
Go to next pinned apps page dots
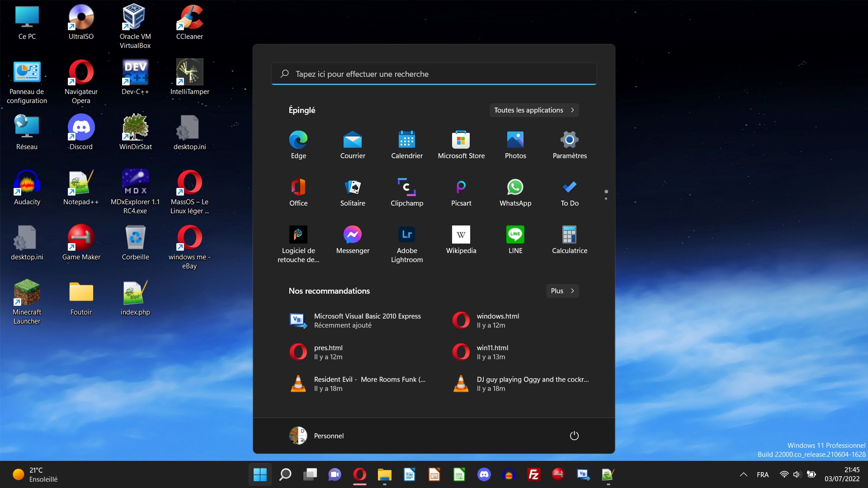[x=606, y=198]
